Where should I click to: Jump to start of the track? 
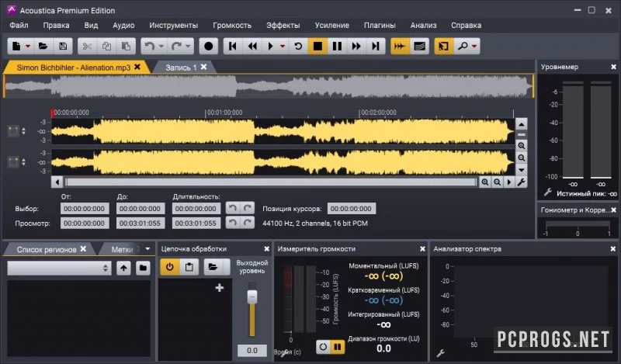(233, 46)
